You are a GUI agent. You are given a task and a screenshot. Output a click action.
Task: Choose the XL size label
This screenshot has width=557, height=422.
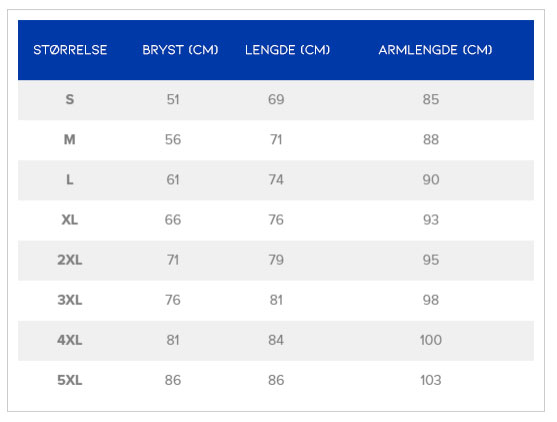[70, 220]
